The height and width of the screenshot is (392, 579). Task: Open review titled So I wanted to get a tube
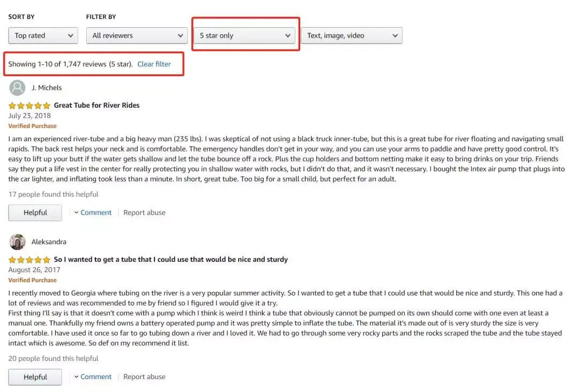click(170, 259)
